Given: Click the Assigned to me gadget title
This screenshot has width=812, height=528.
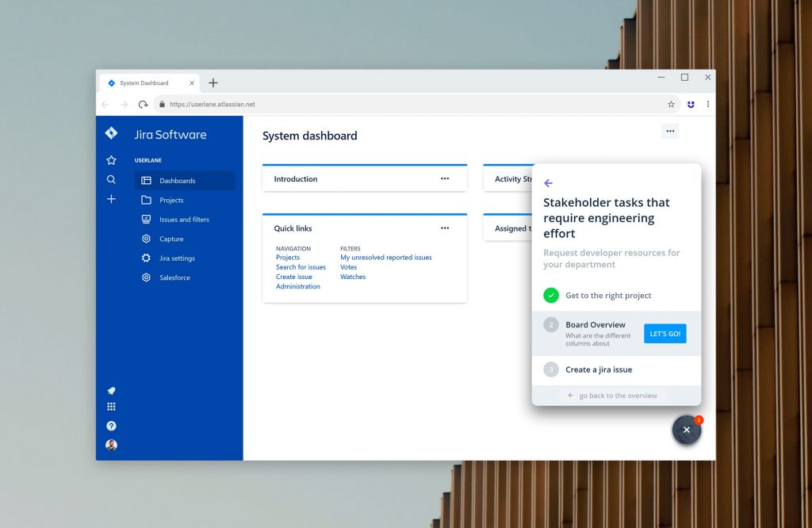Looking at the screenshot, I should tap(513, 228).
